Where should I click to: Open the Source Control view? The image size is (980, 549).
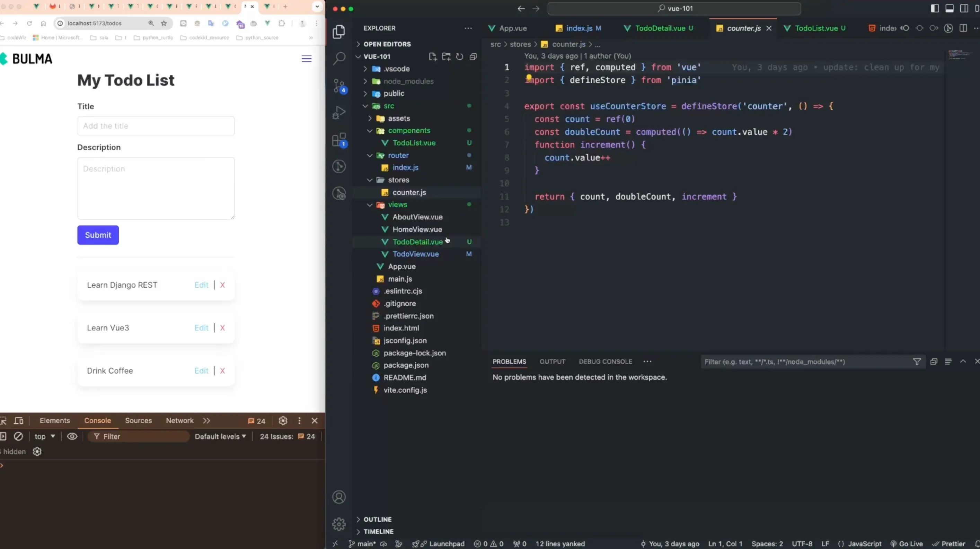pos(338,85)
